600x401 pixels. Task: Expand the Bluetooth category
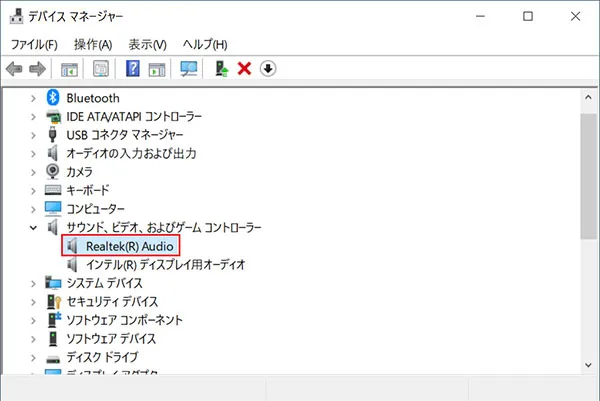pyautogui.click(x=33, y=98)
